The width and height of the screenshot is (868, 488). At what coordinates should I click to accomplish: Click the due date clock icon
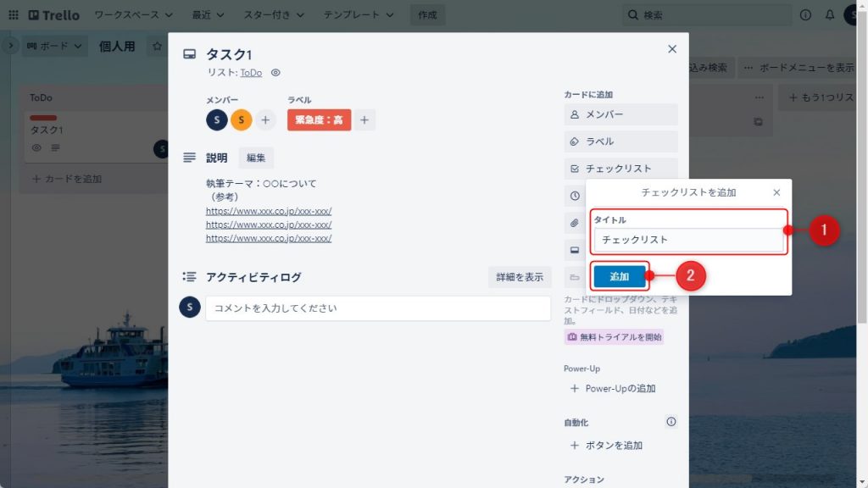pyautogui.click(x=575, y=196)
